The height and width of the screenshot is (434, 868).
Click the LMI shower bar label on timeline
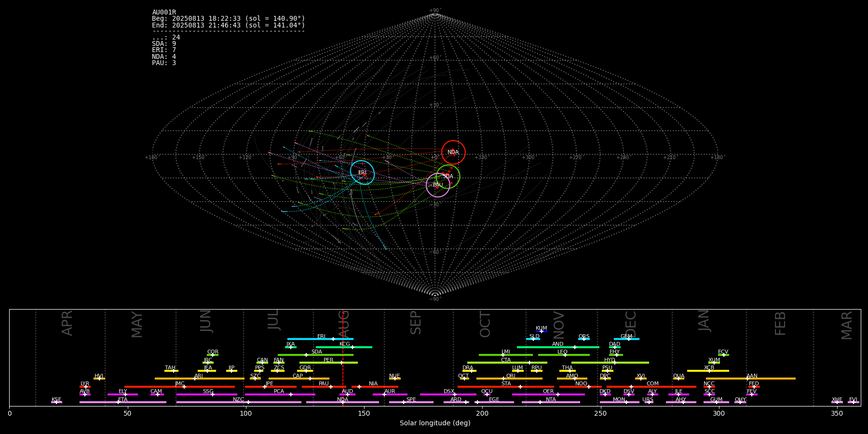tap(506, 352)
